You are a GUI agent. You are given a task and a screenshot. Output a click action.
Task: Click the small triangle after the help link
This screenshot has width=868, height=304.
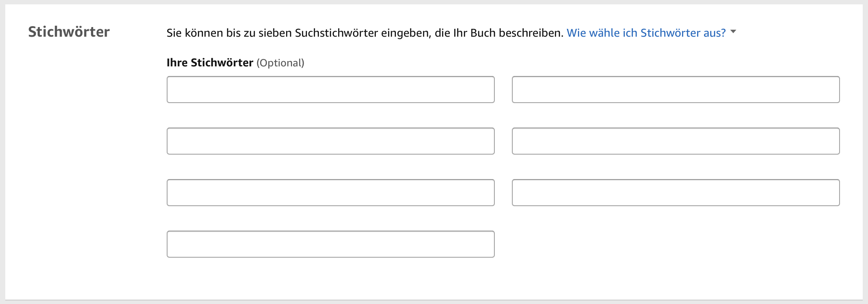[733, 32]
